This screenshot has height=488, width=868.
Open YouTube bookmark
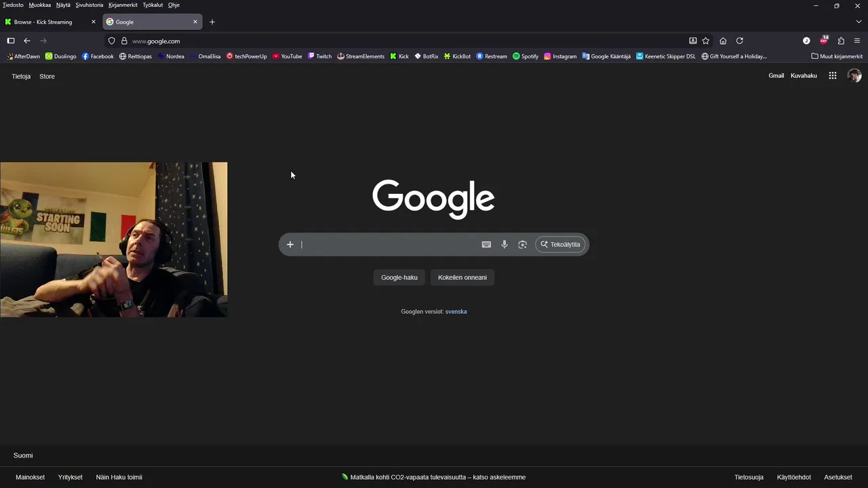coord(288,56)
